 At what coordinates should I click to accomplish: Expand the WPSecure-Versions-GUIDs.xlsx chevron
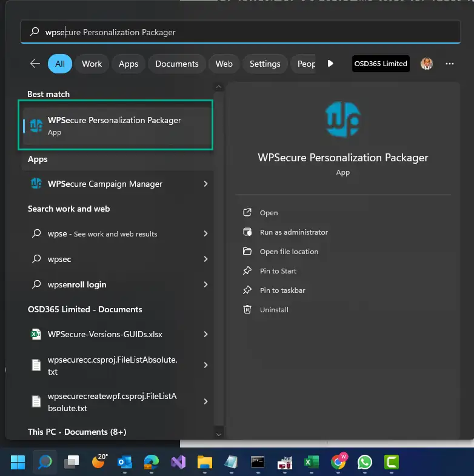pyautogui.click(x=205, y=334)
